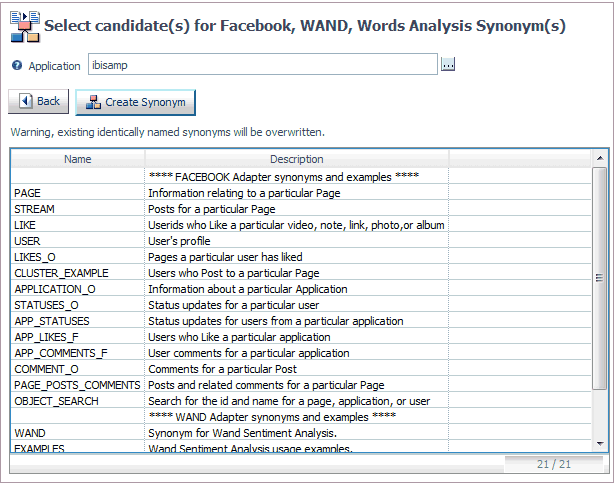Click the scrollbar down arrow
The width and height of the screenshot is (614, 484).
click(x=600, y=444)
